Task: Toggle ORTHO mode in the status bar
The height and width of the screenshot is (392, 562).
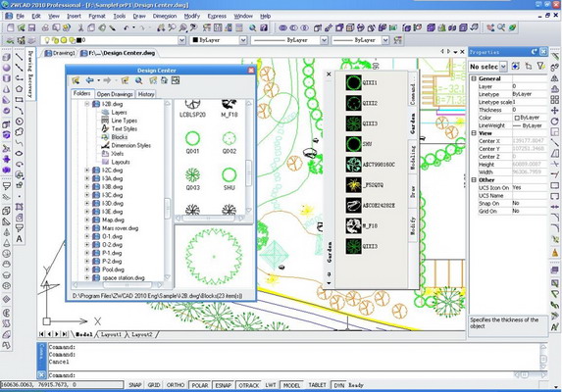Action: (176, 385)
